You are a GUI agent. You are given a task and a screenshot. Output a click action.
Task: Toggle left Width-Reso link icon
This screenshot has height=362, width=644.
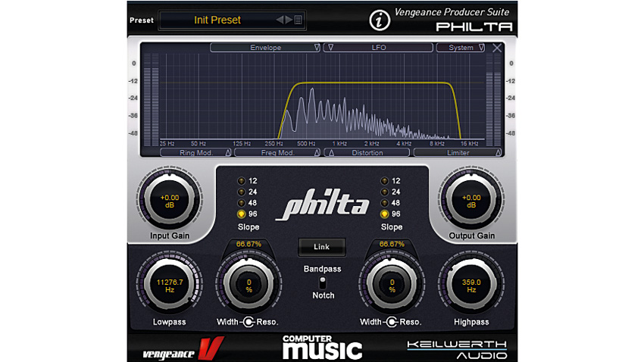(x=249, y=322)
